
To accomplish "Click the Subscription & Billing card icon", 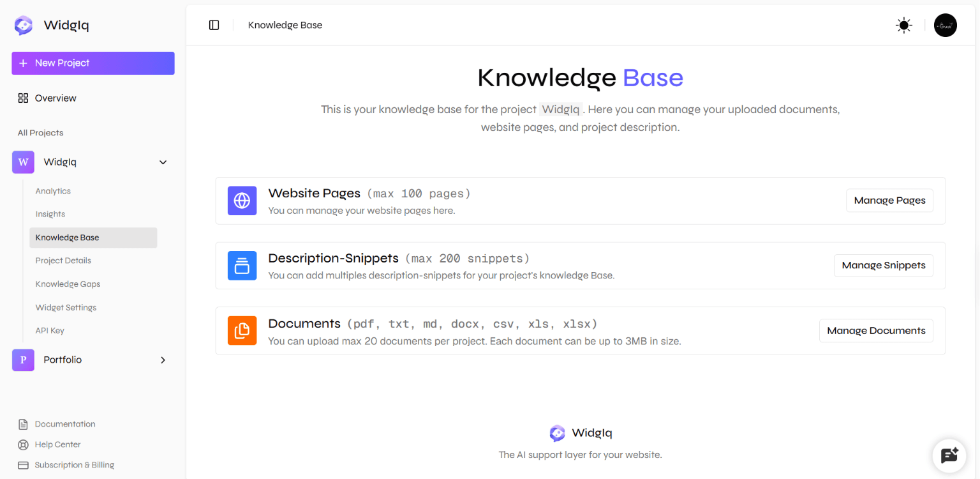I will tap(23, 465).
